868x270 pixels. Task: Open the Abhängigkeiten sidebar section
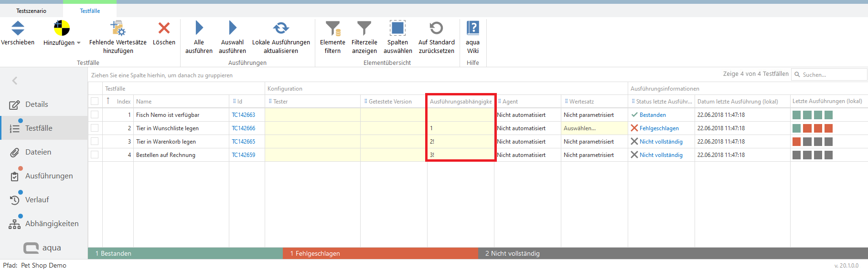[52, 224]
